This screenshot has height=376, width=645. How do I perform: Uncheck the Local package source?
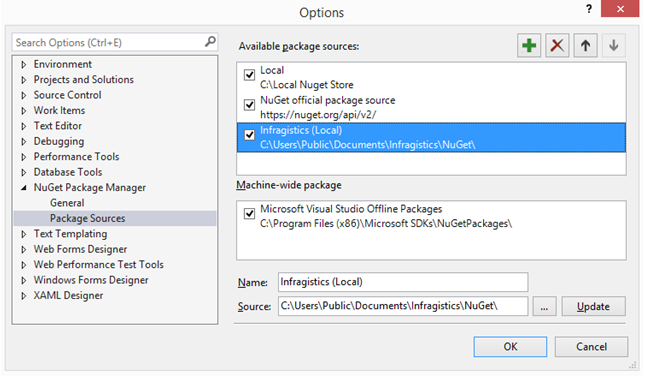[249, 75]
